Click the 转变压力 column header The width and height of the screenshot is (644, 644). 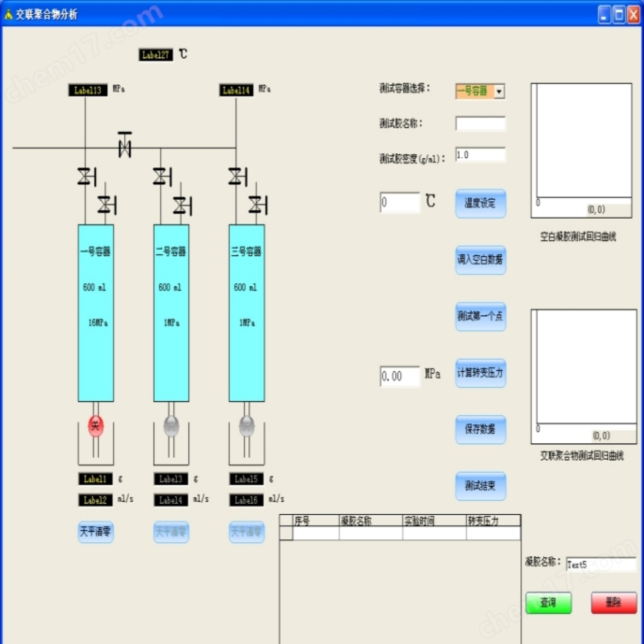tap(493, 521)
